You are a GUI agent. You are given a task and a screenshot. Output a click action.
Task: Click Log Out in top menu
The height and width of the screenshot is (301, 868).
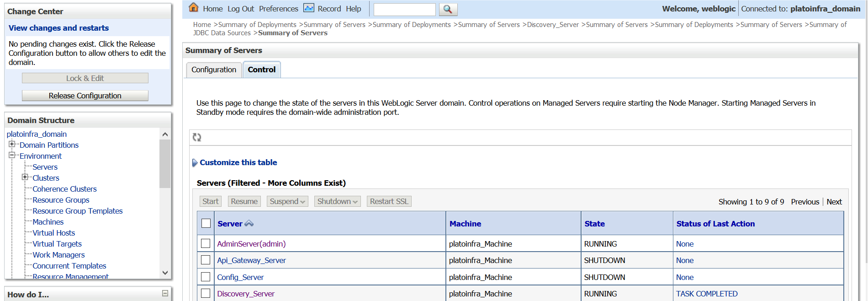241,9
